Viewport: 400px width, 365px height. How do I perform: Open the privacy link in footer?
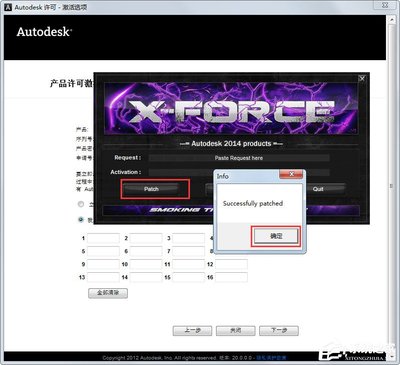click(271, 358)
